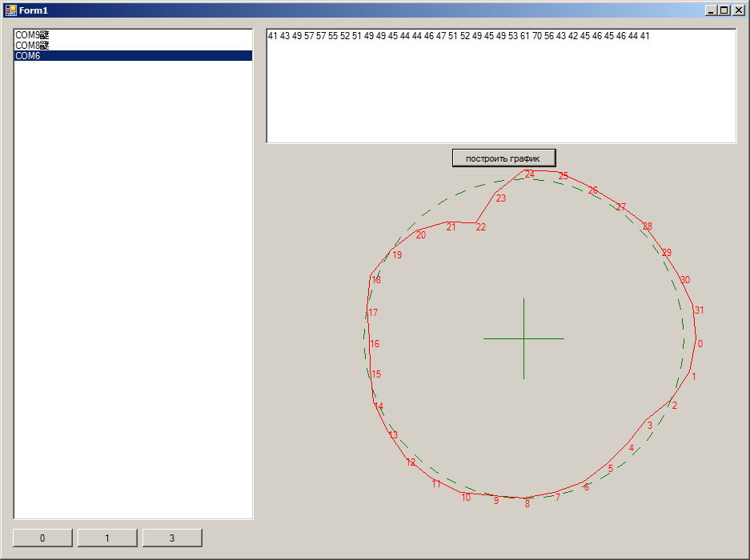Click the 'построить график' button

[x=503, y=158]
